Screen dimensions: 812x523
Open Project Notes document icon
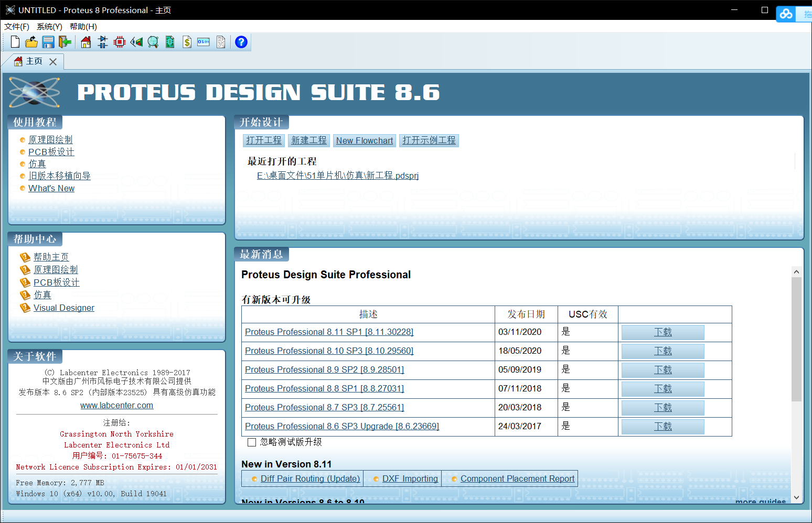coord(221,42)
